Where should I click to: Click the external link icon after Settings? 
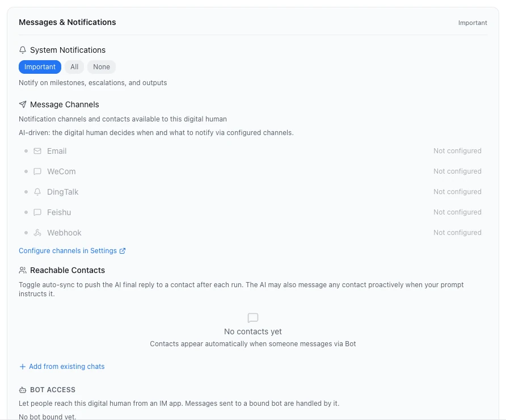[123, 251]
